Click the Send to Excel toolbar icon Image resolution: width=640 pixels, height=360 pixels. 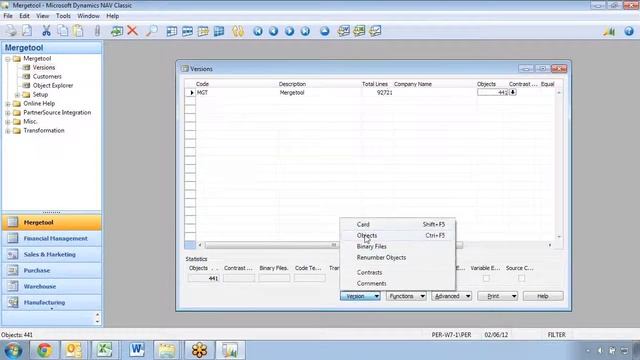(359, 31)
